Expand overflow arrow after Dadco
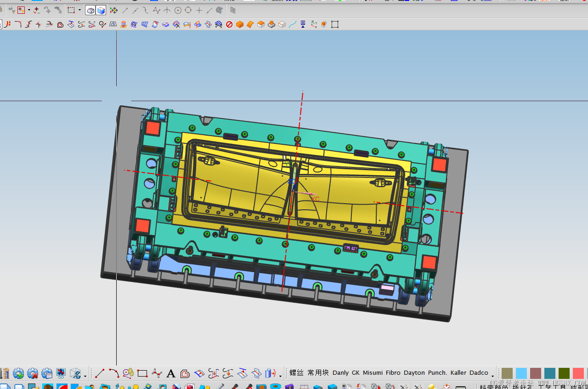Image resolution: width=588 pixels, height=389 pixels. coord(492,376)
